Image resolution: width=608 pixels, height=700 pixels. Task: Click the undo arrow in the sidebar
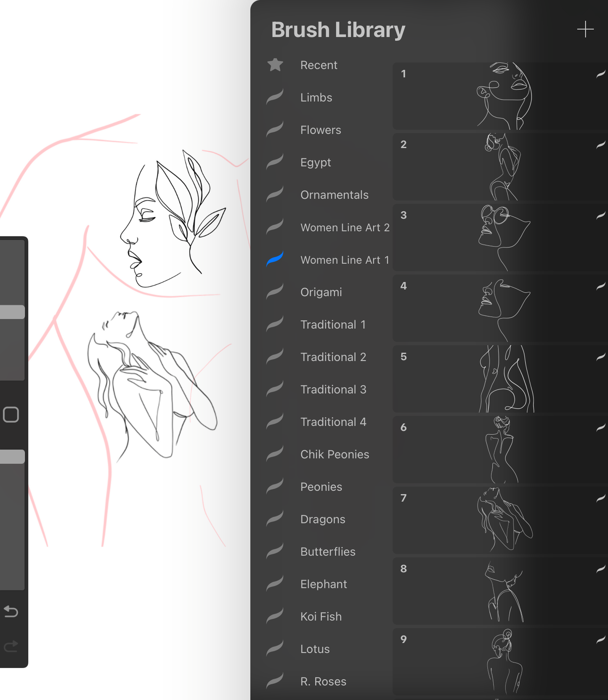(11, 611)
